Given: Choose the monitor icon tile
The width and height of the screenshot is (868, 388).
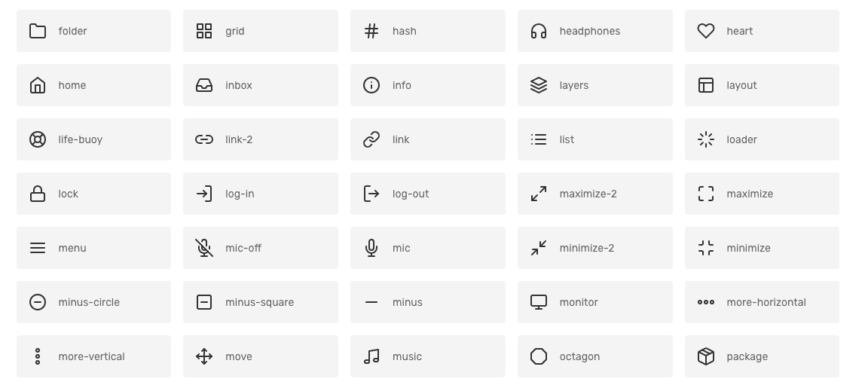Looking at the screenshot, I should click(x=595, y=302).
